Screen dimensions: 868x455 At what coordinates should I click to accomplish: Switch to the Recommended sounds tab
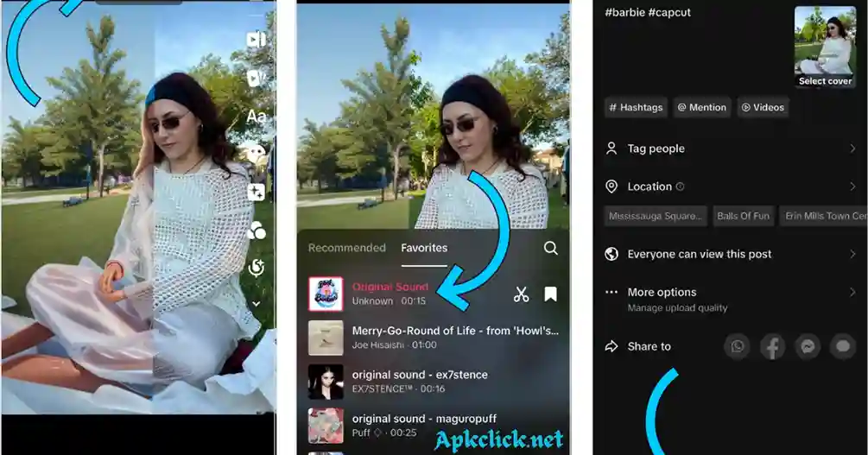(x=346, y=248)
